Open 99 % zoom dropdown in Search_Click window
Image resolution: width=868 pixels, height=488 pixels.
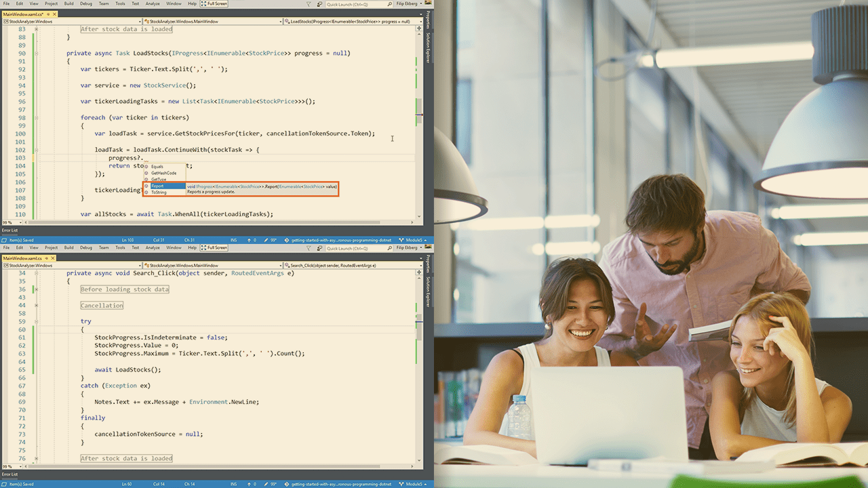click(12, 466)
